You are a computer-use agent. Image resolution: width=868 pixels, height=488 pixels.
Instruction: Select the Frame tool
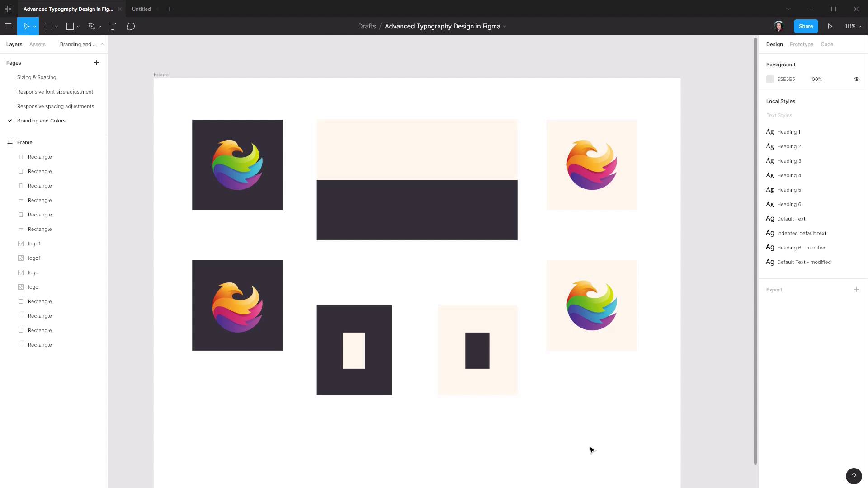48,26
